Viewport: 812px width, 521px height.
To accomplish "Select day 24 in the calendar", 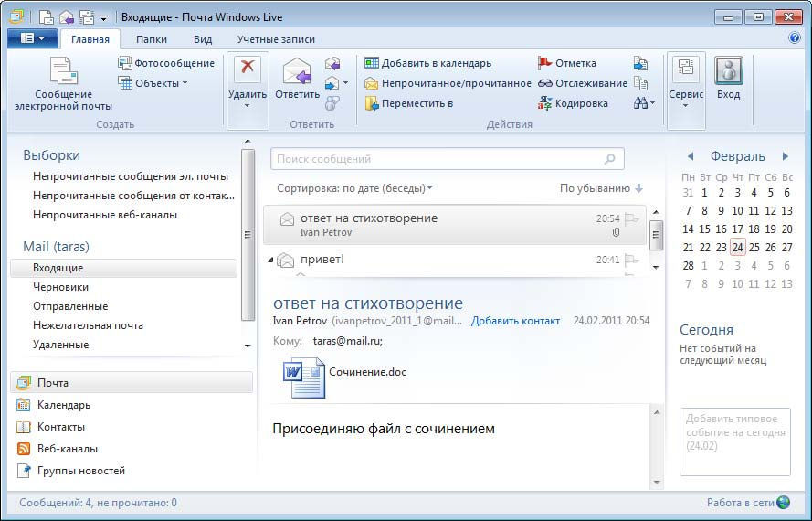I will pos(737,248).
